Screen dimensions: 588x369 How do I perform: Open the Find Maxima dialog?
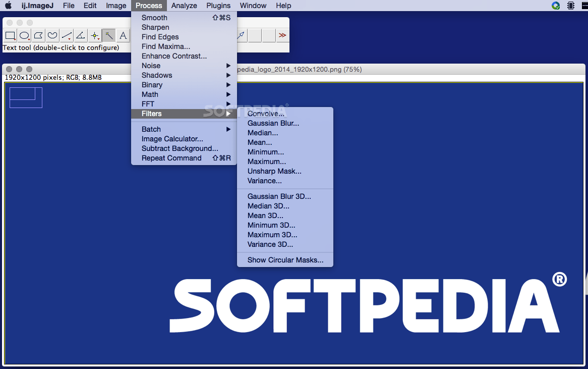(184, 46)
